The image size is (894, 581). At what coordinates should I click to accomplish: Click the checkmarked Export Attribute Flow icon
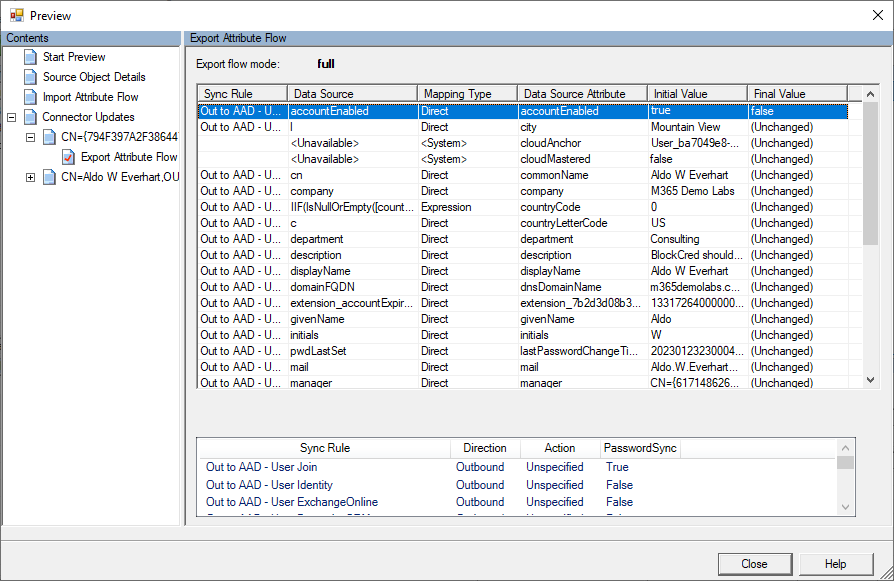(x=68, y=157)
